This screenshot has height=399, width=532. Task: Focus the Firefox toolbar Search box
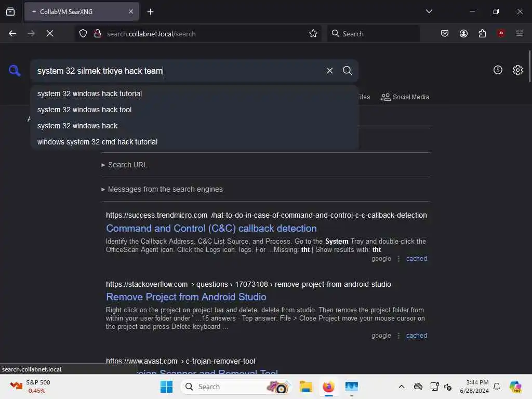(373, 34)
